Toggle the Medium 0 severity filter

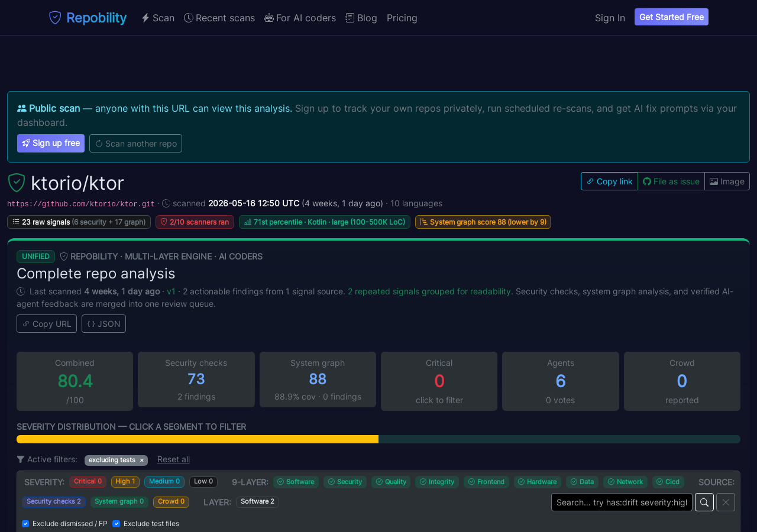(164, 482)
